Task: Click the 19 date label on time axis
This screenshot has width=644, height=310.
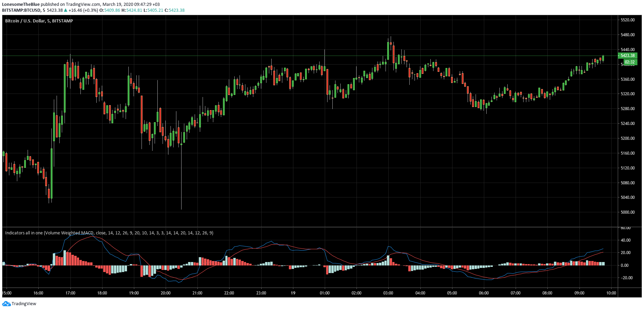Action: pyautogui.click(x=293, y=293)
